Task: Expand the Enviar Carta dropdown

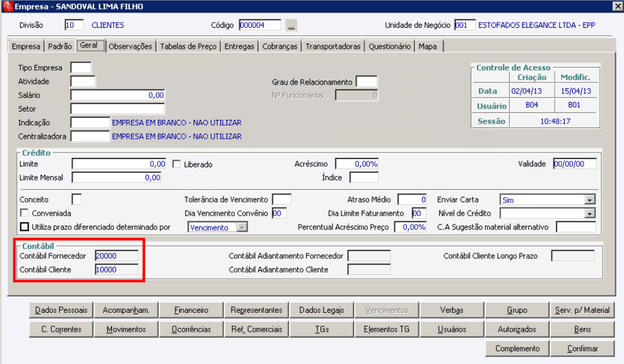Action: 590,200
